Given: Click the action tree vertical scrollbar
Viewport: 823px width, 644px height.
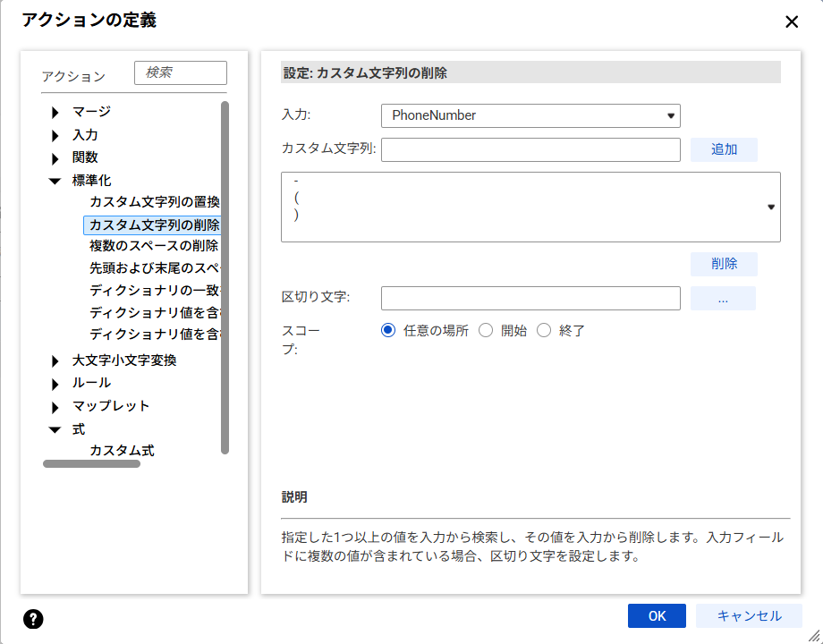Looking at the screenshot, I should click(225, 277).
